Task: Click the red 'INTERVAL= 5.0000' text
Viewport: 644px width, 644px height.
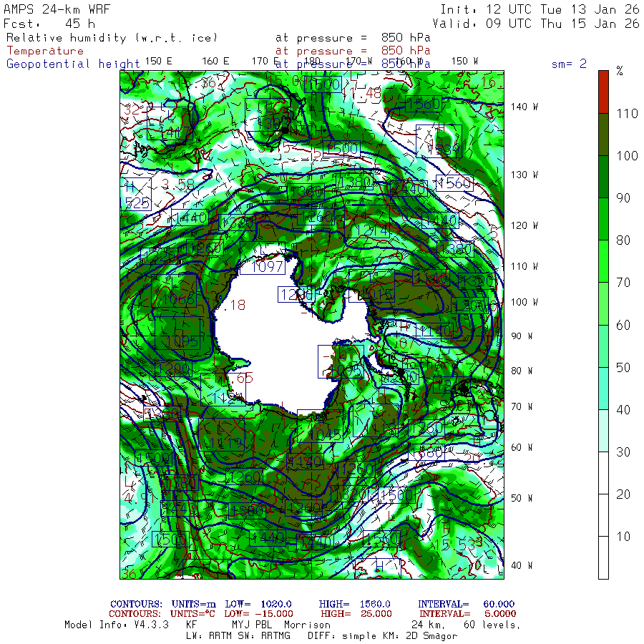Action: pos(468,614)
